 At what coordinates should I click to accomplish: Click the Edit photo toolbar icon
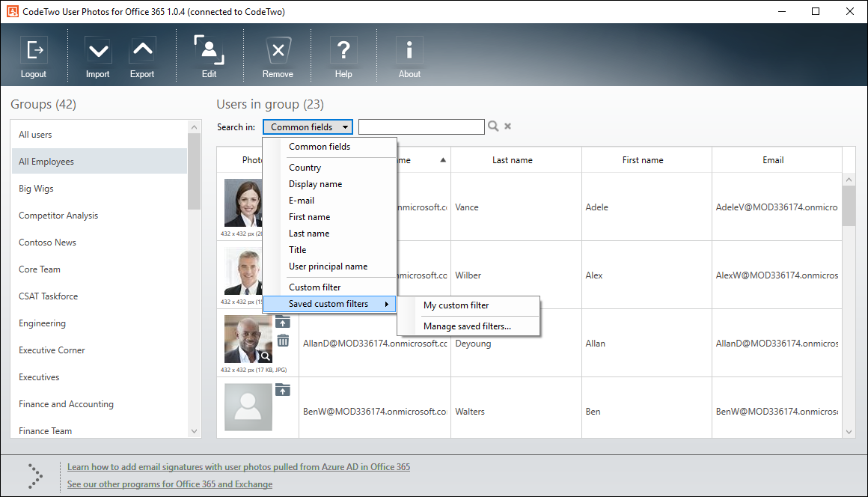(x=210, y=50)
